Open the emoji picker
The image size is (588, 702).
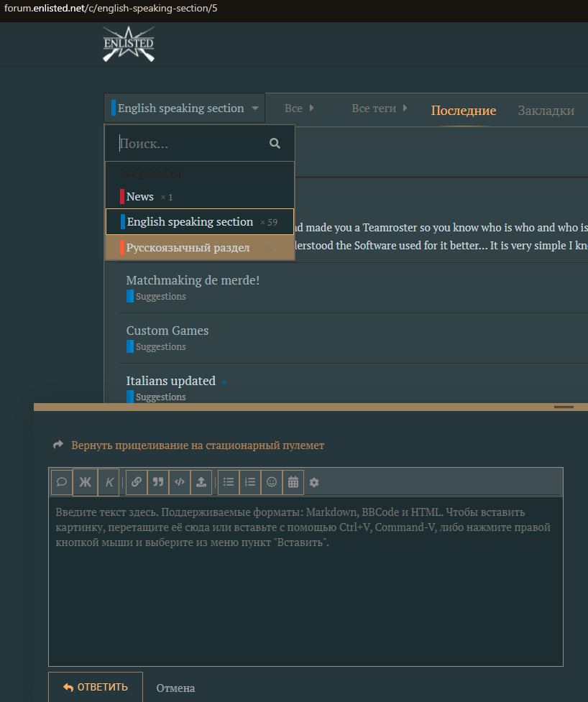point(272,482)
